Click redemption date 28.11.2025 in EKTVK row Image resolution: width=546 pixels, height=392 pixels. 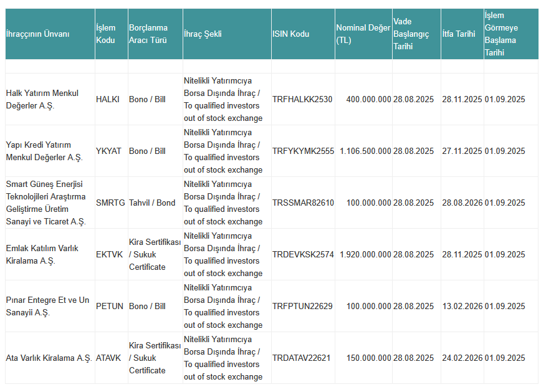tap(462, 254)
